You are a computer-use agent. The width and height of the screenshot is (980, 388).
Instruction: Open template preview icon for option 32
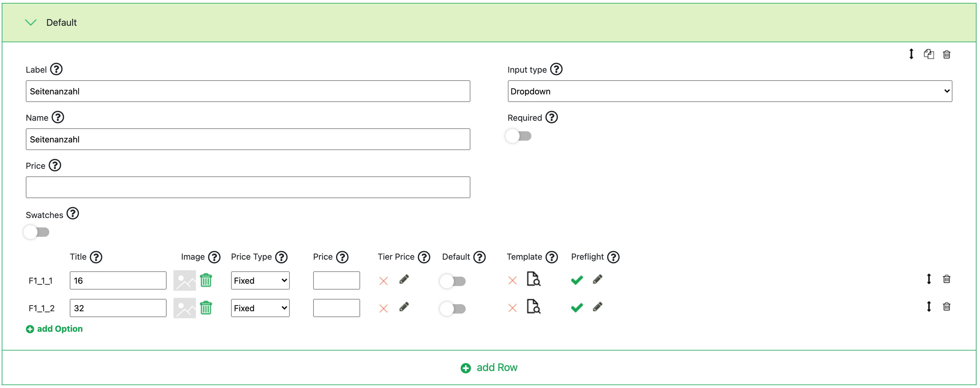[x=533, y=306]
